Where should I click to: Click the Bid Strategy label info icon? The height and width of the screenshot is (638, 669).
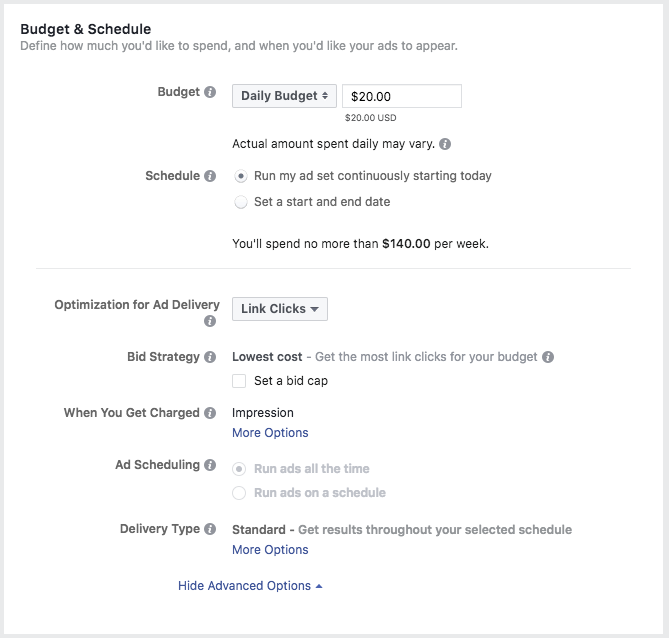click(209, 357)
